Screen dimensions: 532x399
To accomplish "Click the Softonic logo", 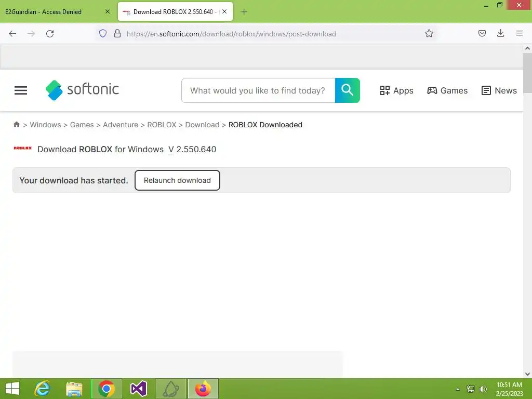I will point(83,90).
